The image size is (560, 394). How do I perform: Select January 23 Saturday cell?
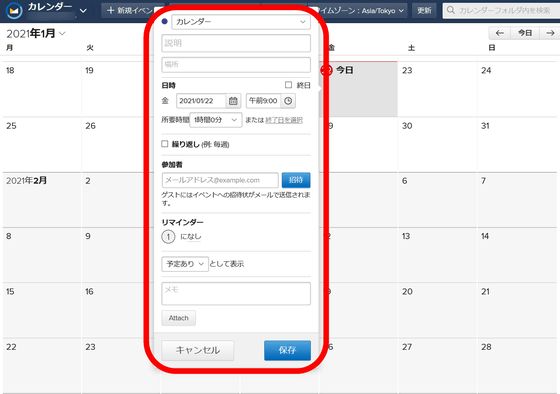pyautogui.click(x=437, y=89)
